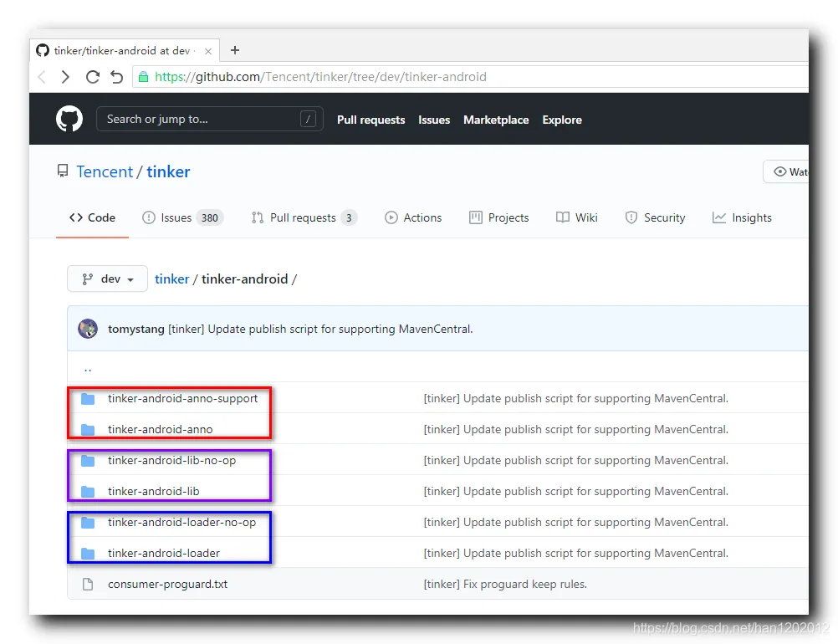Viewport: 838px width, 644px height.
Task: Open the tinker-android-loader-no-op folder
Action: 181,522
